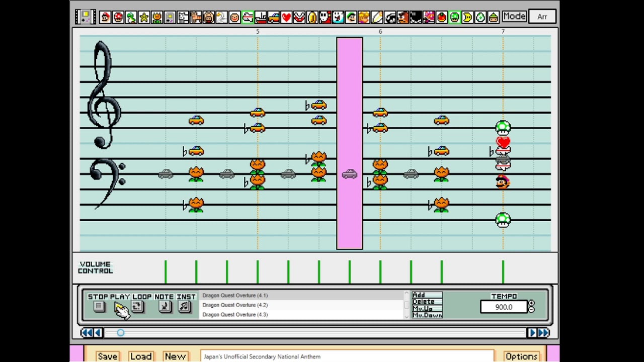Select the green 1-Up Mushroom in toolbar
Viewport: 644px width, 362px height.
point(454,18)
